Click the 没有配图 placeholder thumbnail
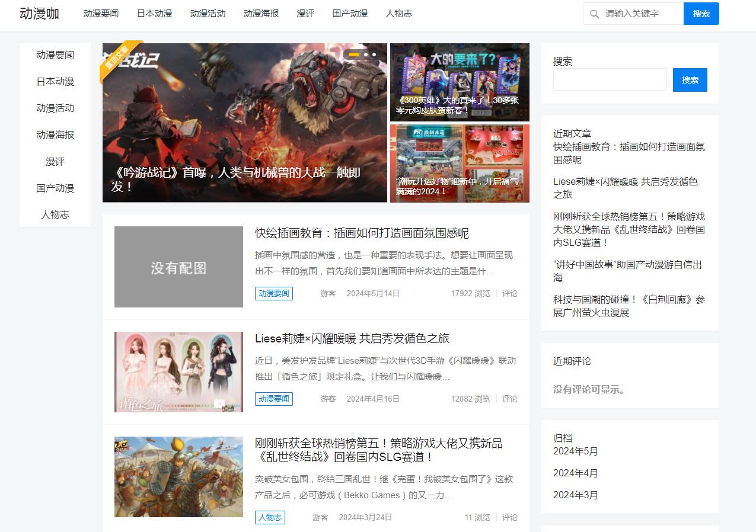 (178, 267)
